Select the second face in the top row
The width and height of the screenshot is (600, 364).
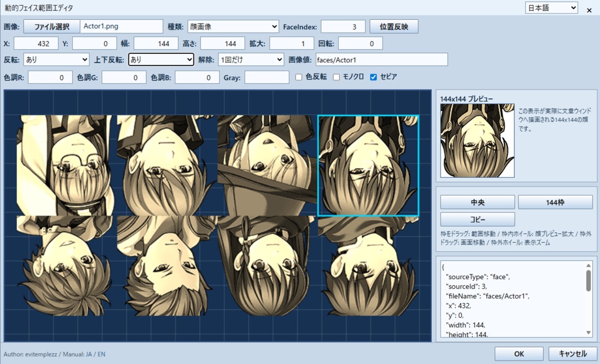(167, 166)
